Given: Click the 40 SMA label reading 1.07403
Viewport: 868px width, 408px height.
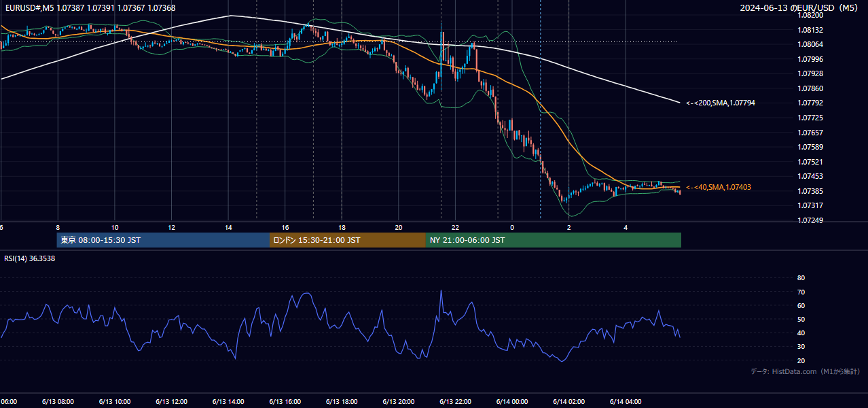Looking at the screenshot, I should pos(718,188).
